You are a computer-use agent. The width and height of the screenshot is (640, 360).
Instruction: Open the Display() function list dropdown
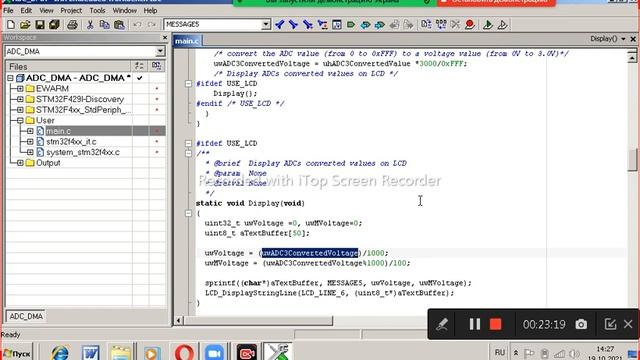tap(623, 39)
